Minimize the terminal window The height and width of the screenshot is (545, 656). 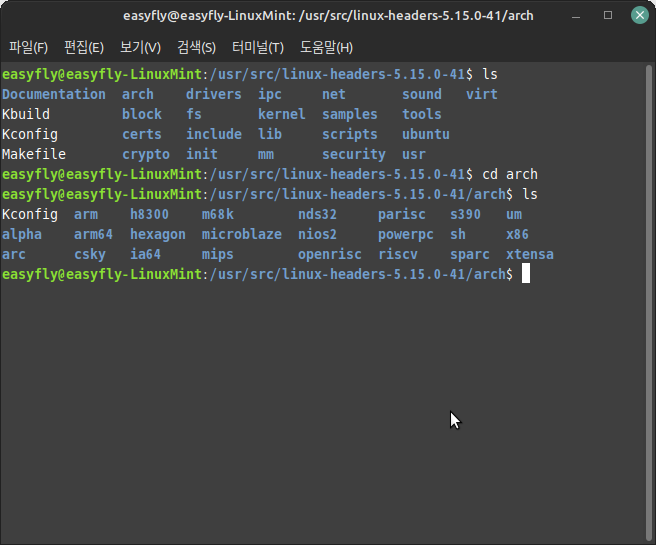coord(576,16)
